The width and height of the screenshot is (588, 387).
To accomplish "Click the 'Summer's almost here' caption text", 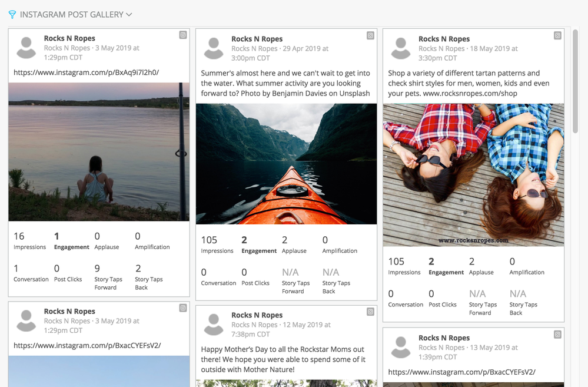I will point(285,83).
